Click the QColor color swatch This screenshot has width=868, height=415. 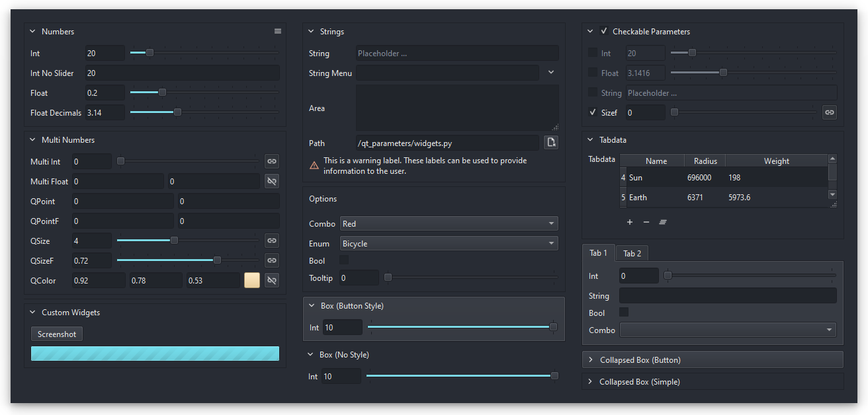tap(251, 280)
